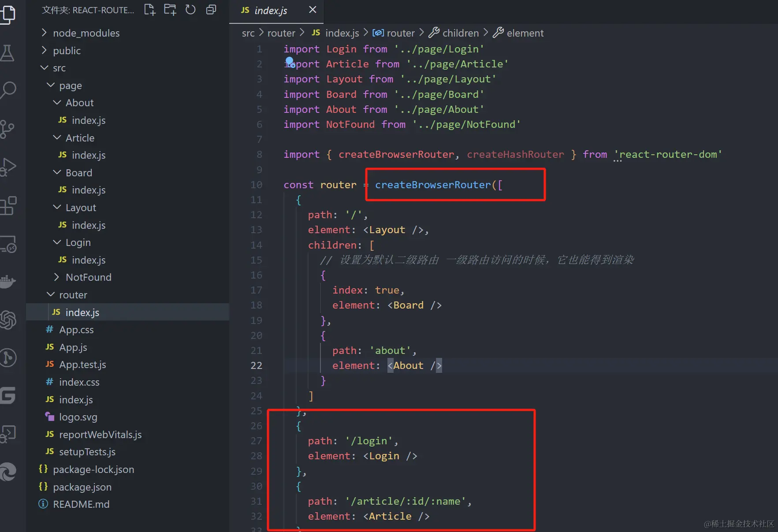Close the index.js editor tab

(313, 10)
